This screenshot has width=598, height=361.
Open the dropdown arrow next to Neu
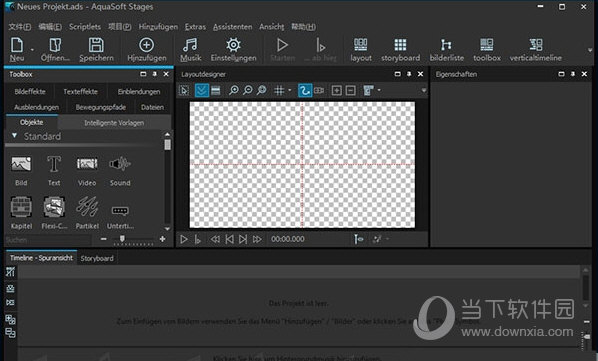[x=32, y=50]
